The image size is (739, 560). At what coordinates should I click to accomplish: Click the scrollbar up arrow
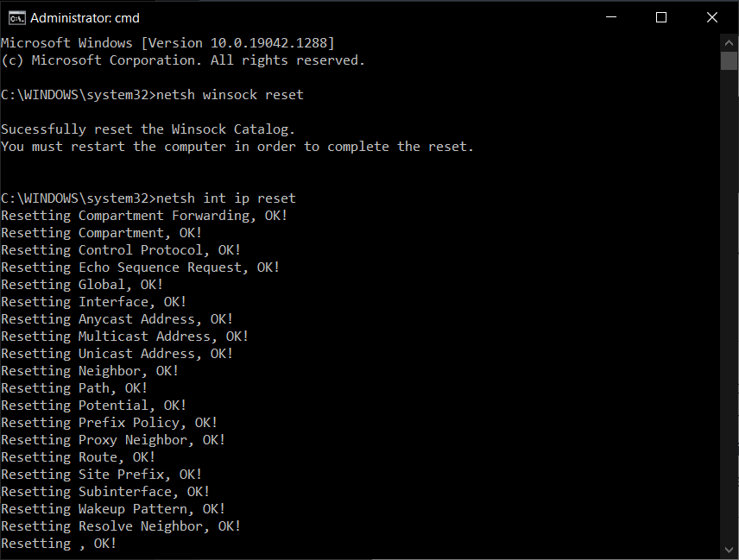pos(729,42)
